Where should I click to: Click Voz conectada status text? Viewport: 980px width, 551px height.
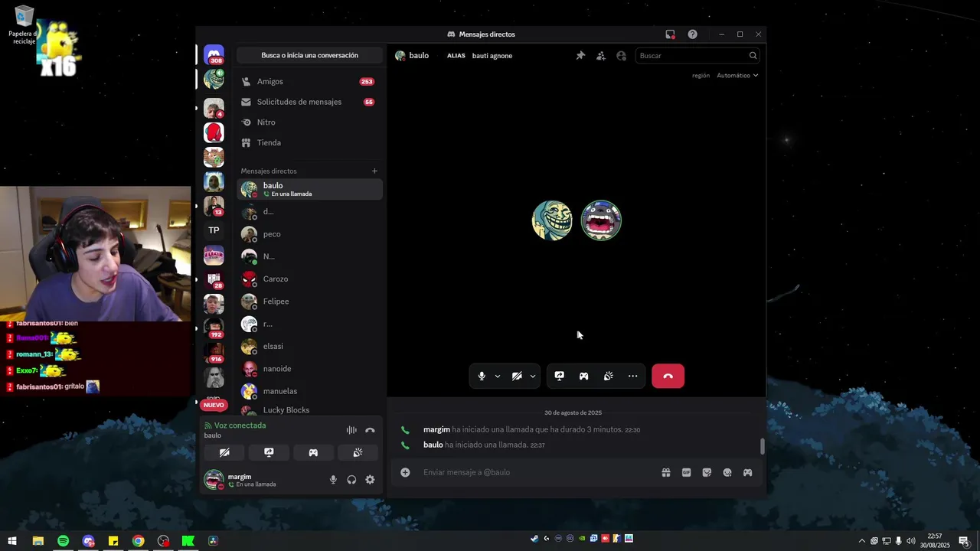[x=240, y=425]
